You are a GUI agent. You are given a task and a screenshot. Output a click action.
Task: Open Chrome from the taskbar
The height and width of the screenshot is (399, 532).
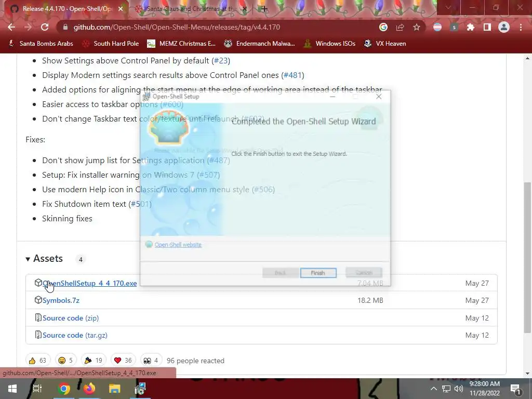(64, 389)
